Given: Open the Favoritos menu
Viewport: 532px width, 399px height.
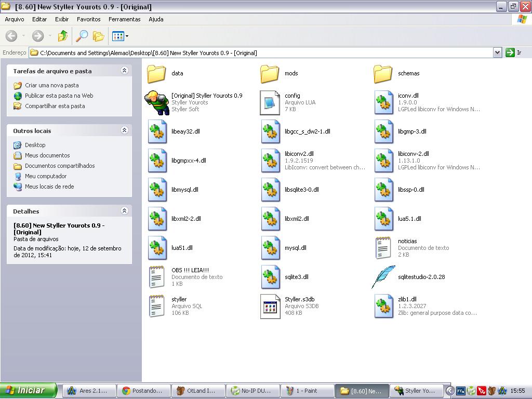Looking at the screenshot, I should click(88, 19).
